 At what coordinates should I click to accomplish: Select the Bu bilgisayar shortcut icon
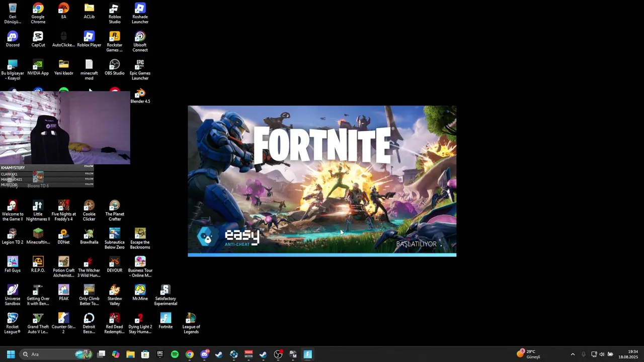(13, 70)
